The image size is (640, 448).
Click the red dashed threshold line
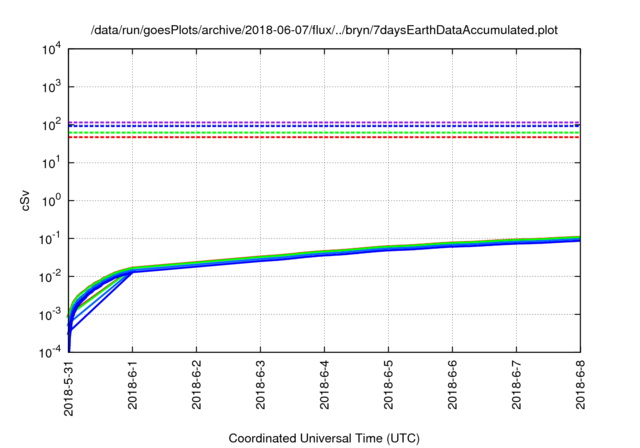324,137
